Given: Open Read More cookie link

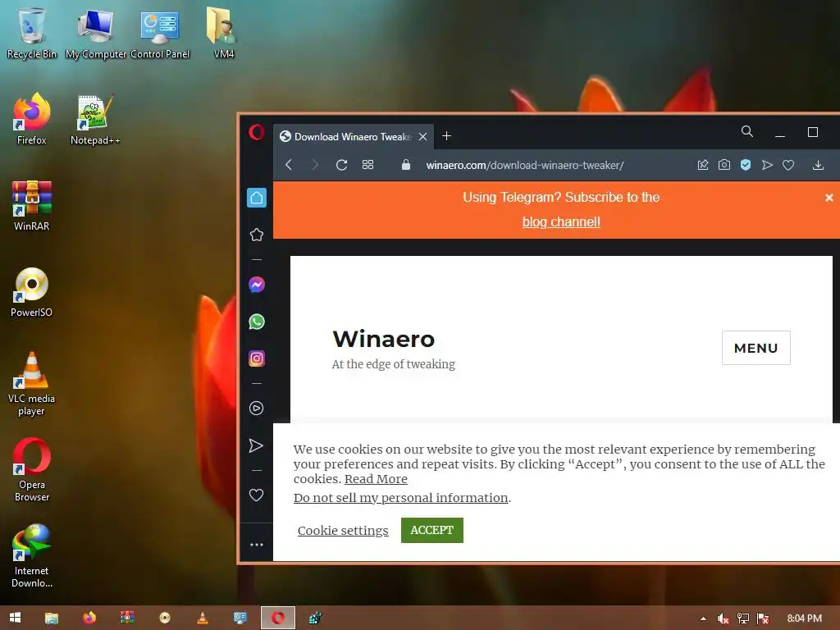Looking at the screenshot, I should [x=376, y=479].
